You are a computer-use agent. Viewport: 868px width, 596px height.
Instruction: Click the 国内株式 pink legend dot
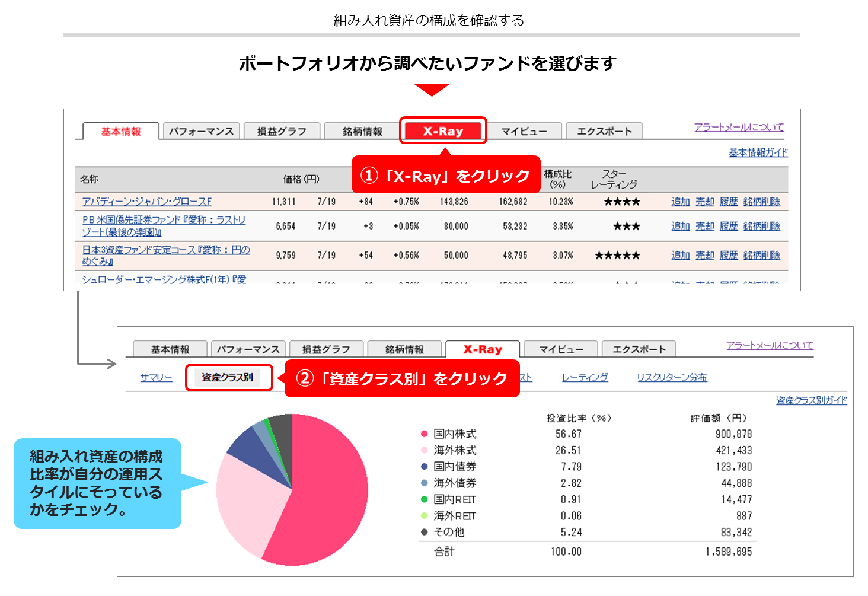[424, 434]
